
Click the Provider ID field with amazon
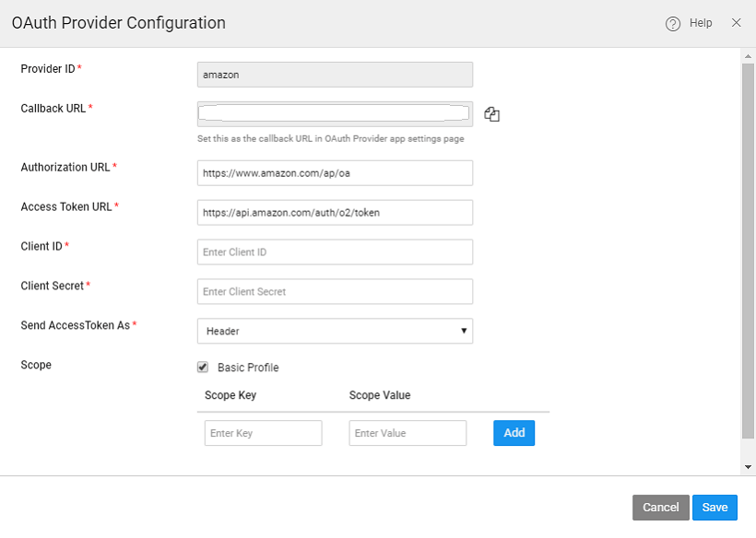tap(335, 75)
